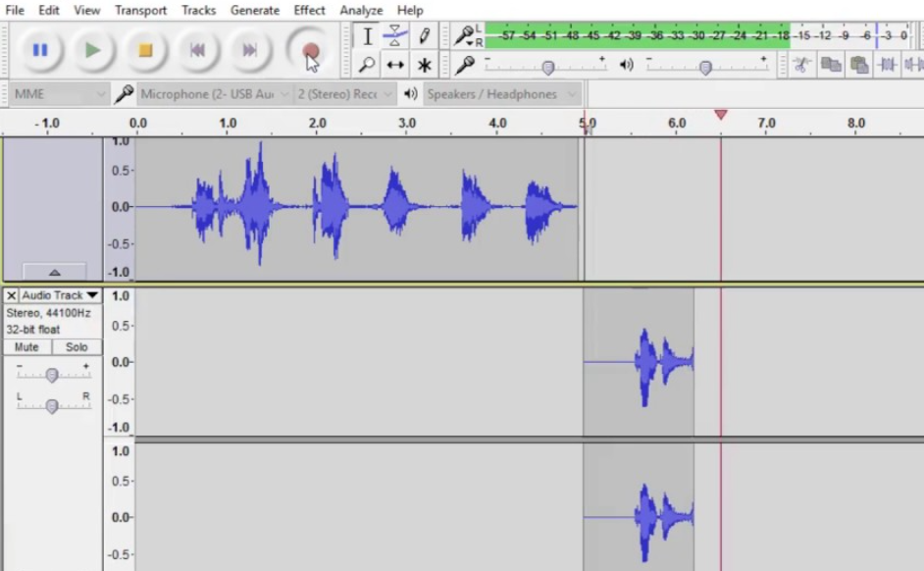Click the device toolbar speaker icon
Viewport: 924px width, 571px height.
pos(410,93)
